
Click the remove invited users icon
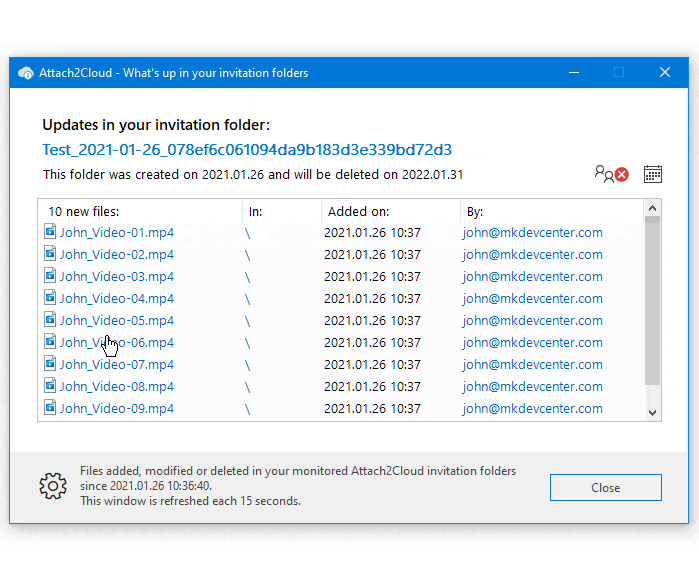[x=611, y=174]
